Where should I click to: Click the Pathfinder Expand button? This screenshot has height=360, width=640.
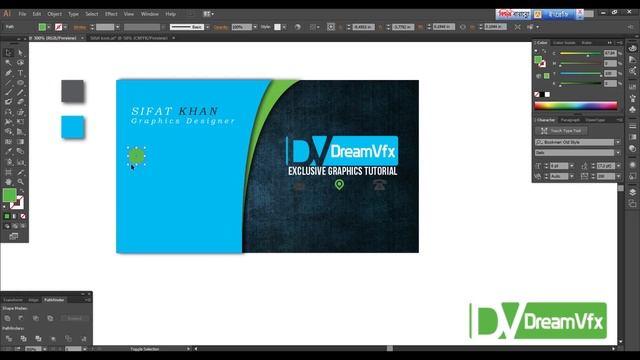click(74, 318)
